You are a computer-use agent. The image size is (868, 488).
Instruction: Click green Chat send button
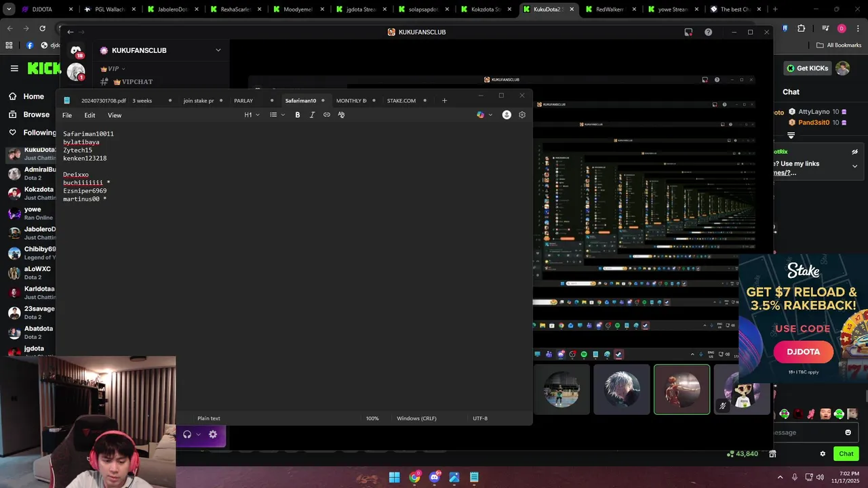[x=846, y=453]
